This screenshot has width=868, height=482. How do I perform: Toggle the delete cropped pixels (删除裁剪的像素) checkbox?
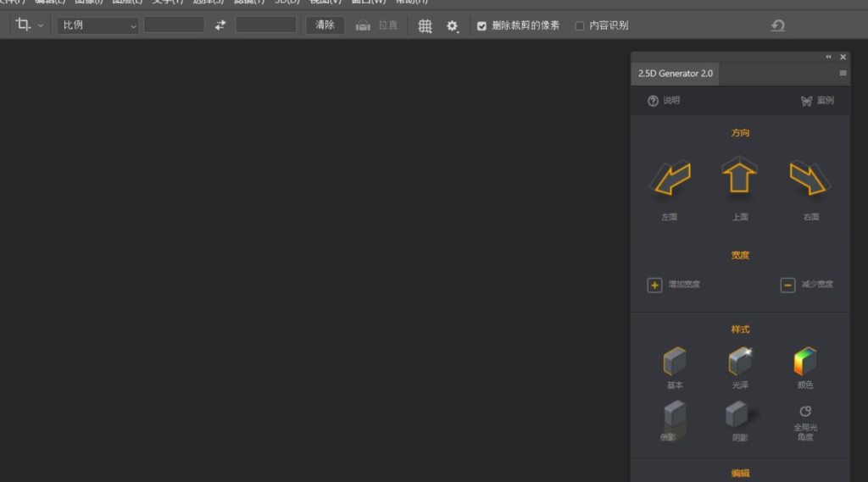pos(481,26)
